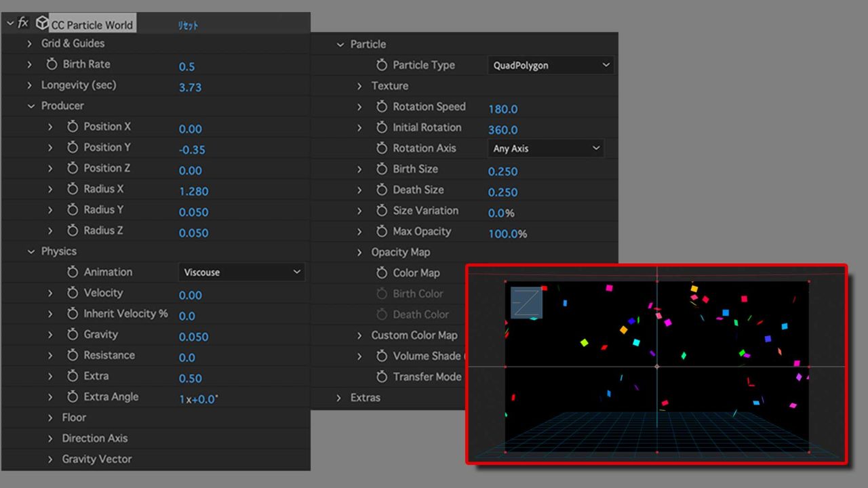Image resolution: width=868 pixels, height=488 pixels.
Task: Toggle the Position X stopwatch
Action: click(x=73, y=127)
